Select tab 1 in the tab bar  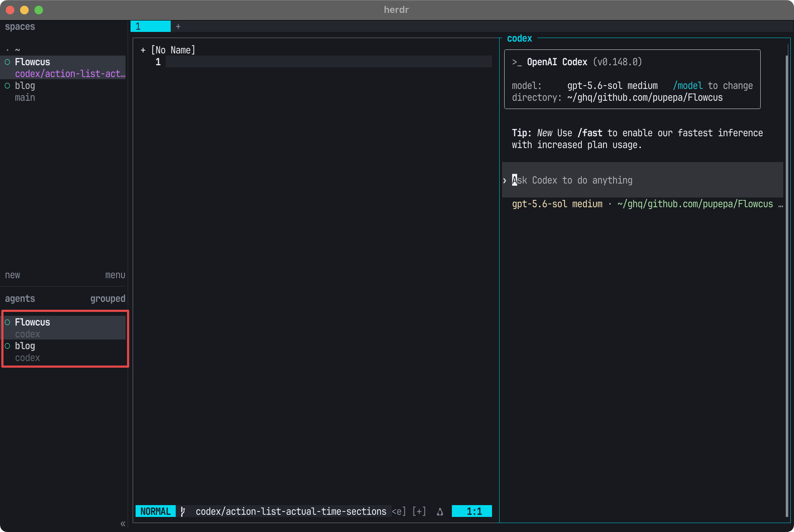click(x=151, y=27)
